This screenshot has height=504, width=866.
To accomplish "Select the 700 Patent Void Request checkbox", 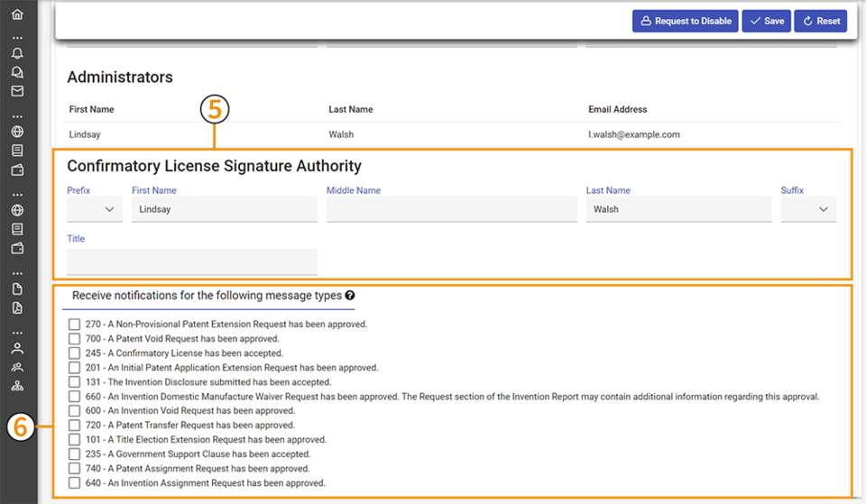I will pos(74,339).
